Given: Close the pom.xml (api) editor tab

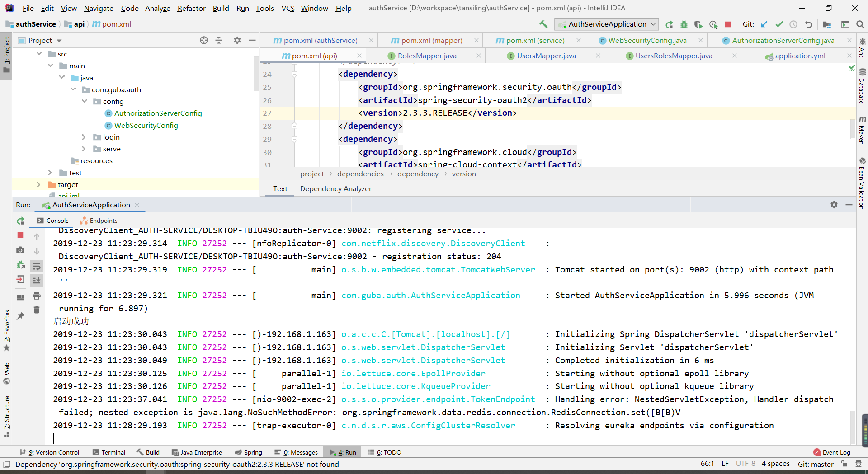Looking at the screenshot, I should click(x=359, y=56).
